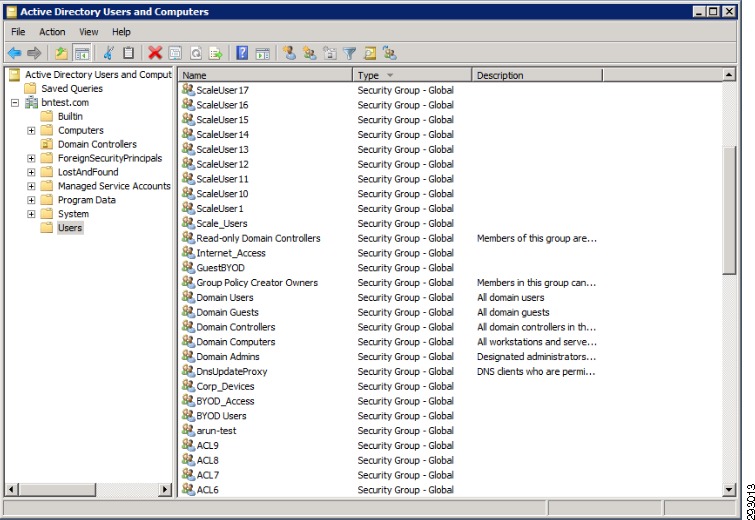Create a new organizational unit via toolbar
Screen dimensions: 755x520
[330, 53]
